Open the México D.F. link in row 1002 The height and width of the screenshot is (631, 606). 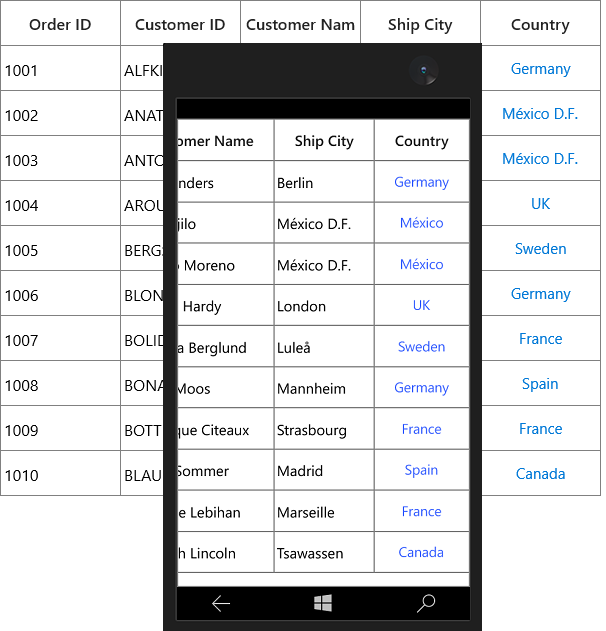coord(540,114)
